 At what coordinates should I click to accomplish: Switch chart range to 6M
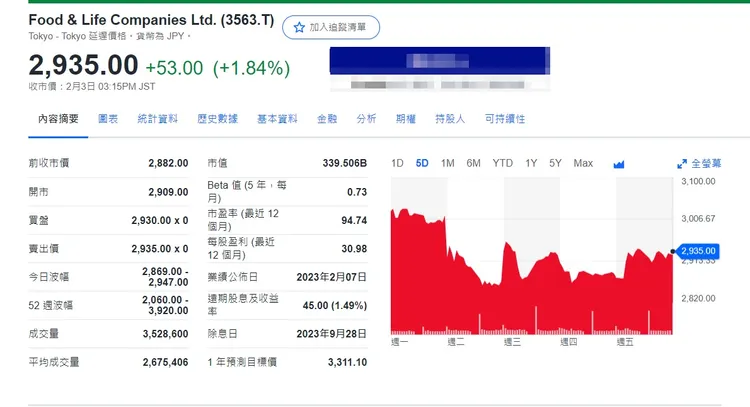click(474, 163)
